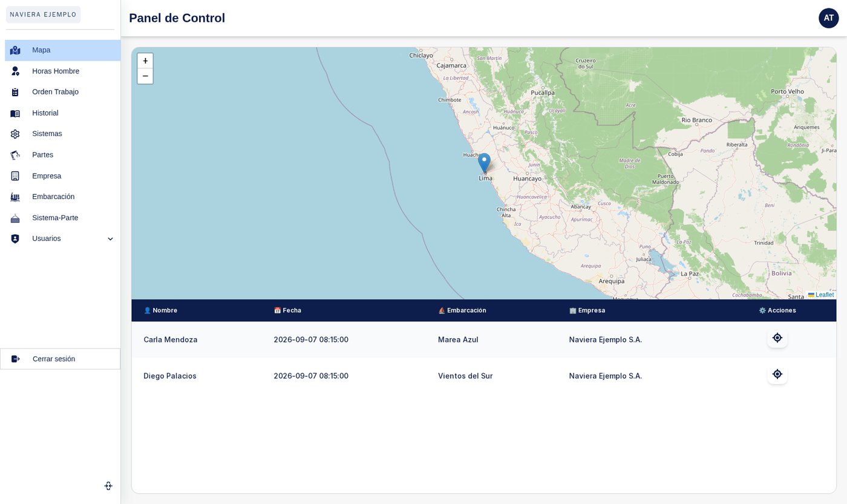Screen dimensions: 847x504
Task: Click the date in Diego Palacios's row
Action: [x=311, y=376]
